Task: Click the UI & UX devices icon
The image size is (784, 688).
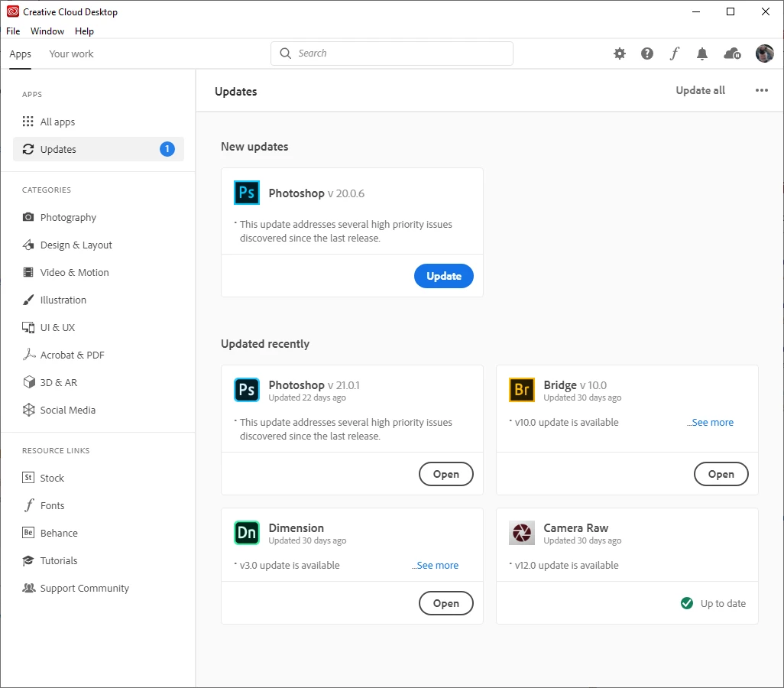Action: (28, 327)
